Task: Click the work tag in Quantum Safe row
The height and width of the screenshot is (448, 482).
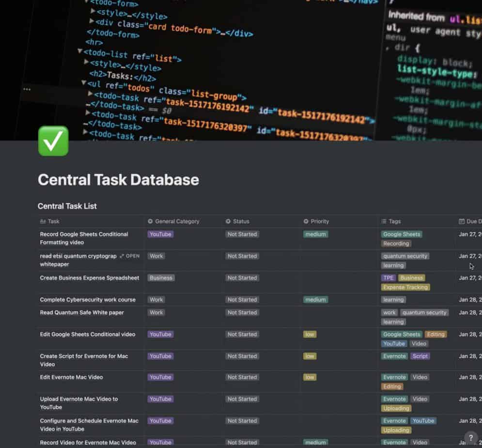Action: coord(389,313)
